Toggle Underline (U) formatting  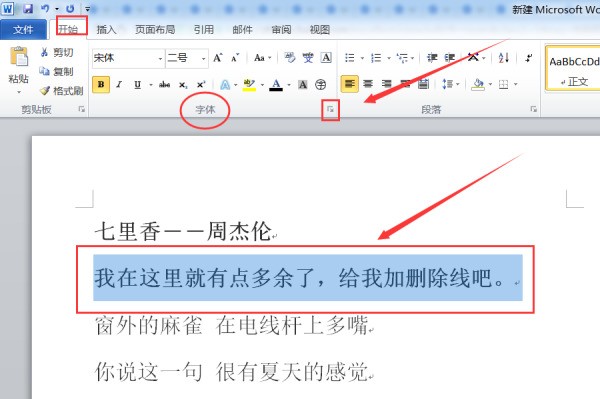pos(138,85)
